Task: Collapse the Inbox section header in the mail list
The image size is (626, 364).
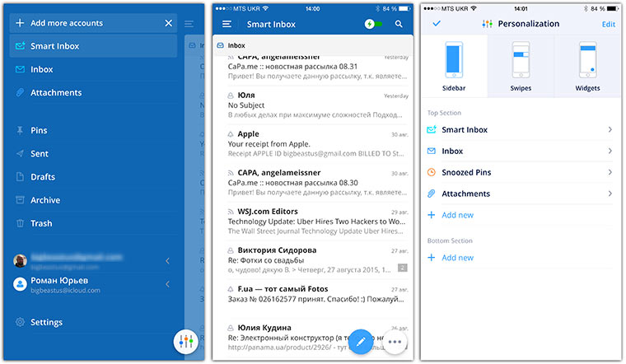Action: pos(313,45)
